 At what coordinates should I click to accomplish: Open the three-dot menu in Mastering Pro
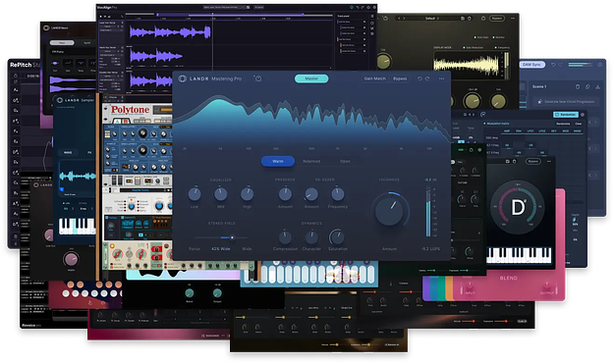[442, 78]
